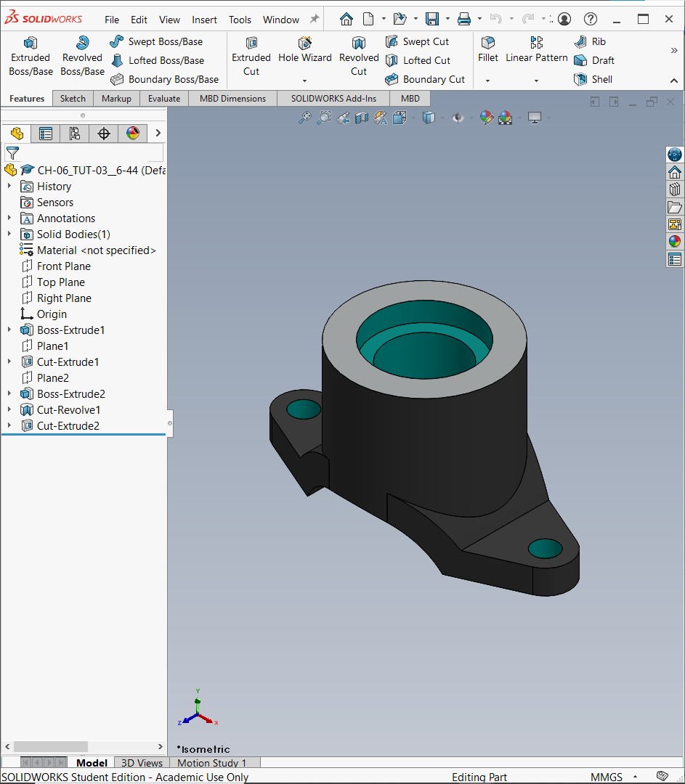
Task: Click the Open document icon
Action: [400, 19]
